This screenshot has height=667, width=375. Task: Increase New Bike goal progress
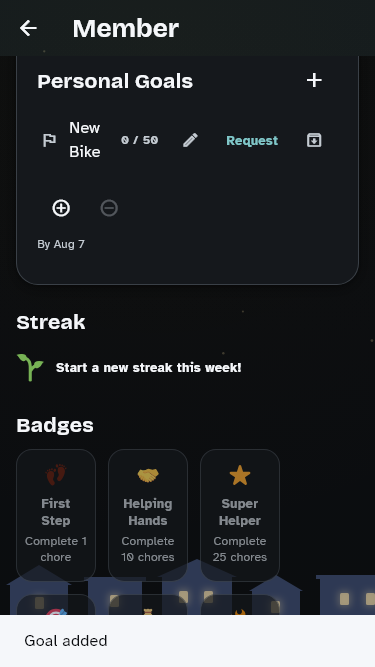click(x=61, y=208)
